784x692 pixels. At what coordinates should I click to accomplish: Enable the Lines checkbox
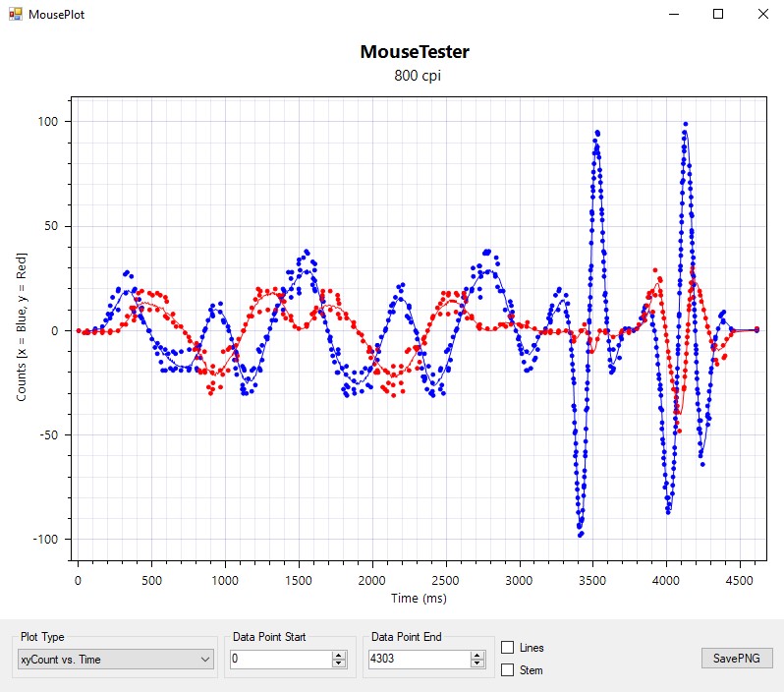click(508, 648)
